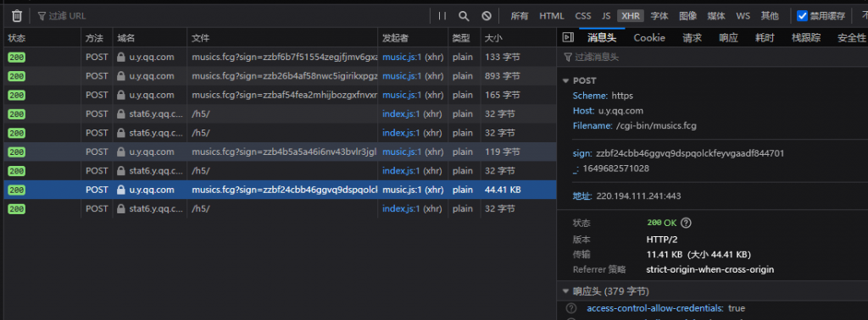
Task: Click the strict-origin-when-cross-origin referrer value
Action: [x=710, y=270]
